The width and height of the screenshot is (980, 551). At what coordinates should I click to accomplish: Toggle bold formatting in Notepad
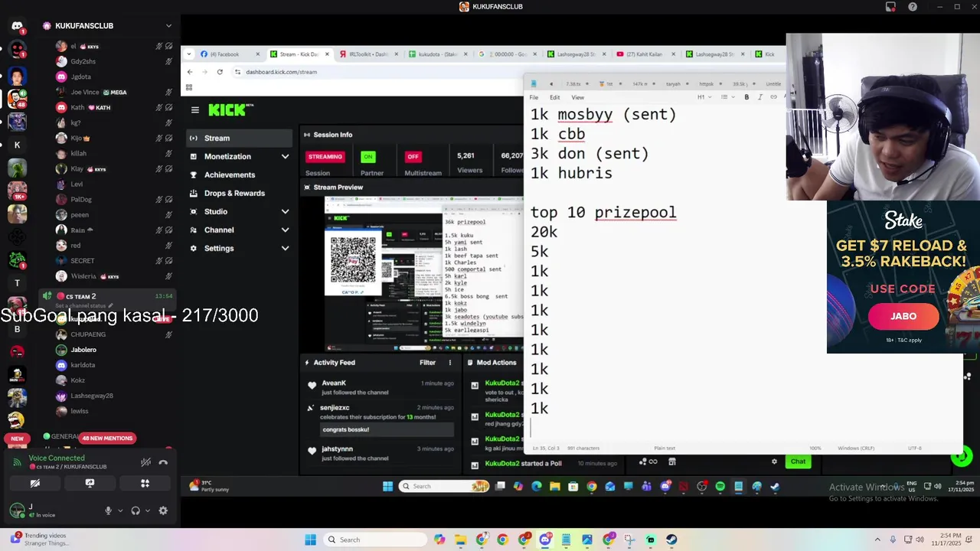[x=746, y=97]
